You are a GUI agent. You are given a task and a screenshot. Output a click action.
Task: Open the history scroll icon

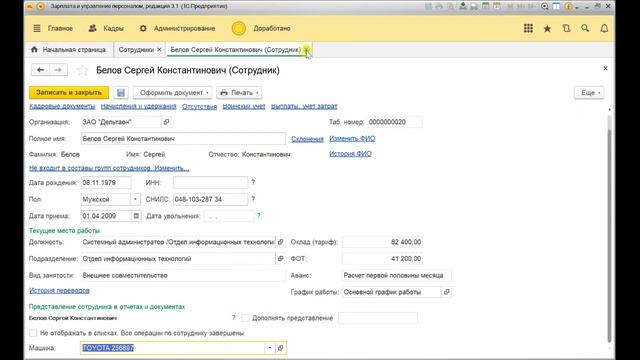566,28
